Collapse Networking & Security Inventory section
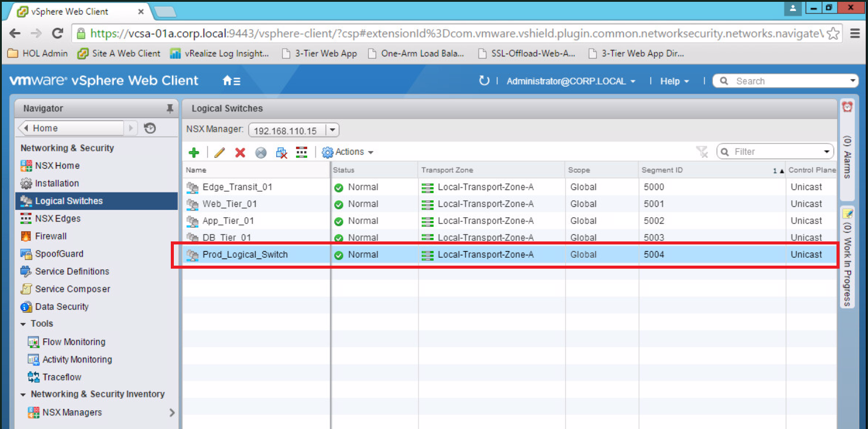Screen dimensions: 868x429 [x=24, y=394]
